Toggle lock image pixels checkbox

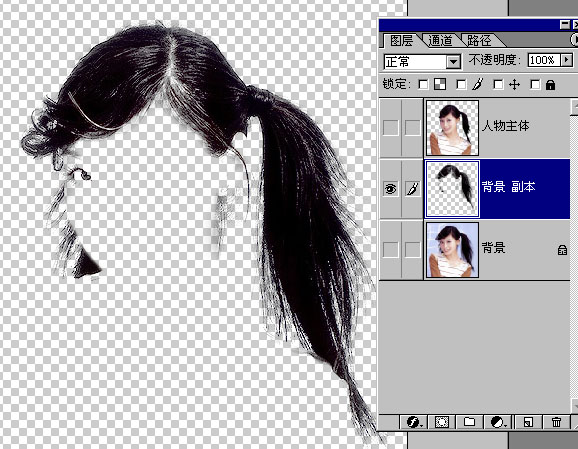[461, 85]
